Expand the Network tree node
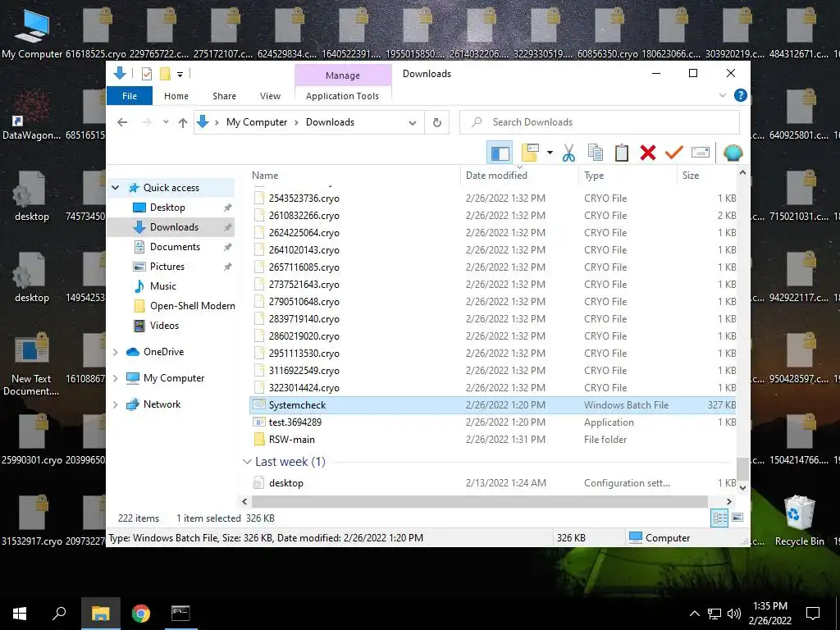 pos(115,404)
